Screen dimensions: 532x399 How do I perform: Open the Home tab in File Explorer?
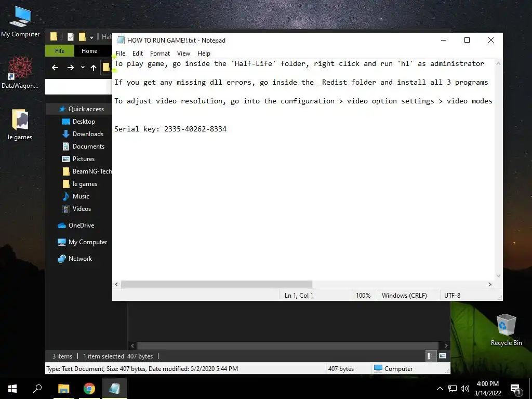[x=89, y=51]
